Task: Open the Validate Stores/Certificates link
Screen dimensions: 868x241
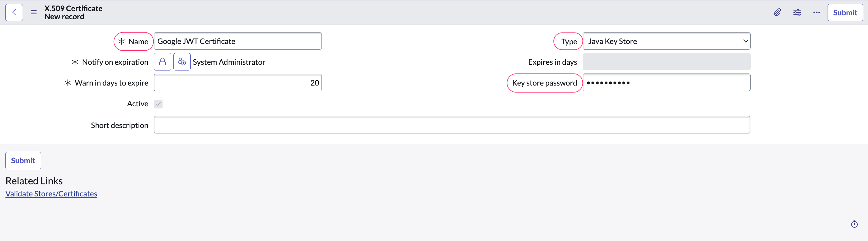Action: (51, 193)
